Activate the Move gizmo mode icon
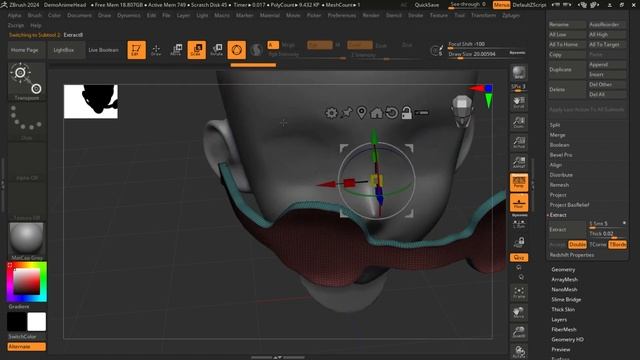Viewport: 640px width, 360px height. tap(176, 50)
